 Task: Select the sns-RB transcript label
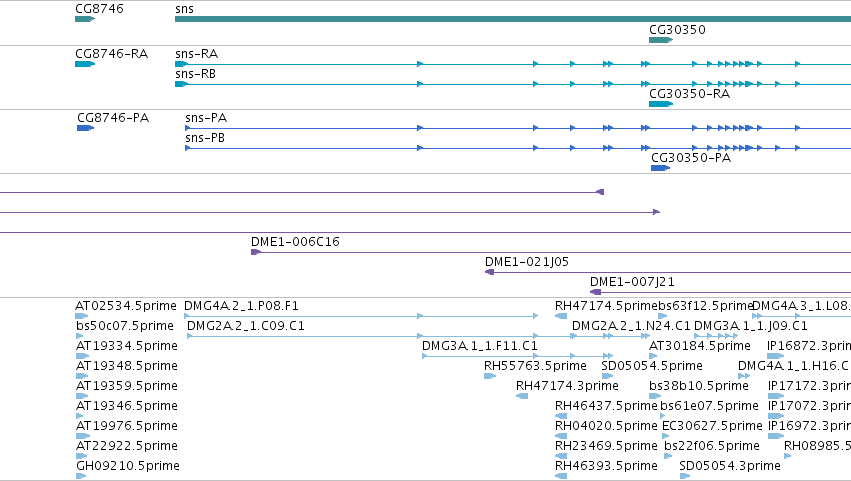pos(195,74)
